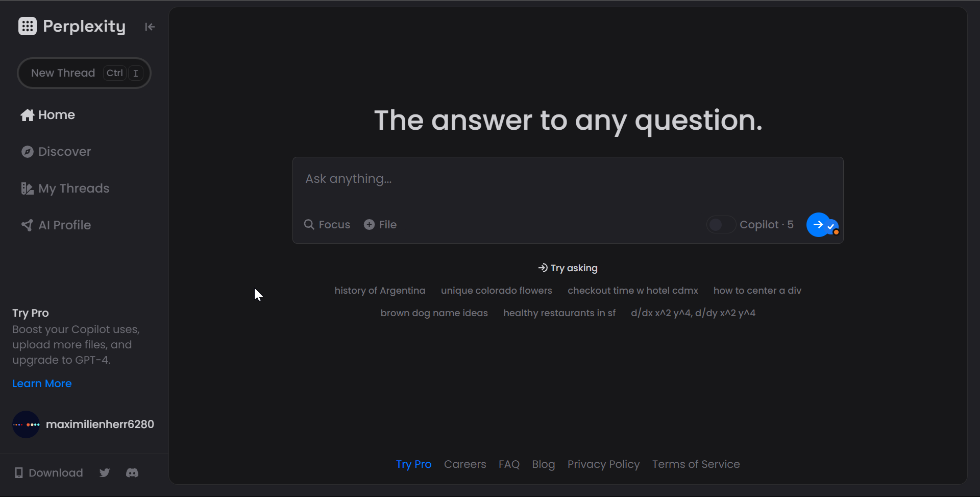Open the maximilienherr6280 account menu
This screenshot has height=497, width=980.
pos(83,424)
